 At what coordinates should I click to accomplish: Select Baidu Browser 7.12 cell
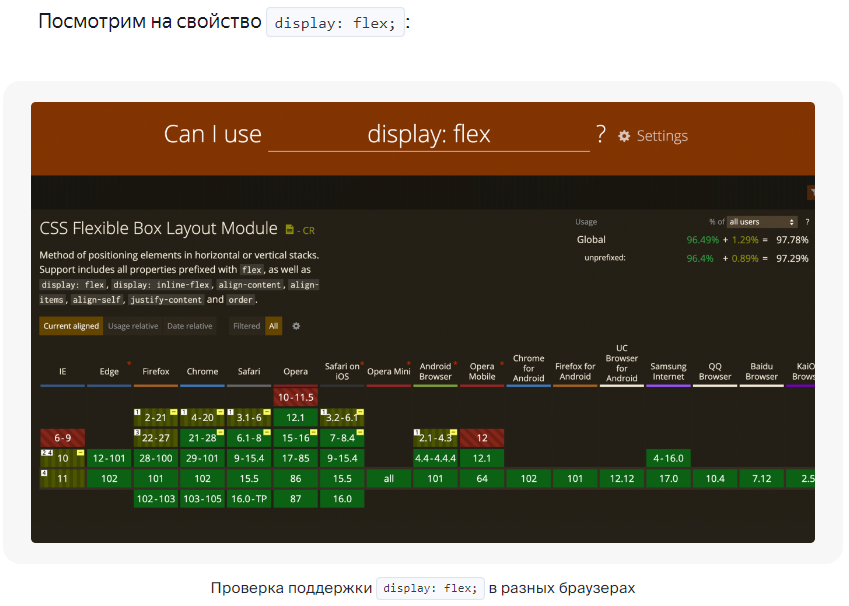tap(761, 479)
